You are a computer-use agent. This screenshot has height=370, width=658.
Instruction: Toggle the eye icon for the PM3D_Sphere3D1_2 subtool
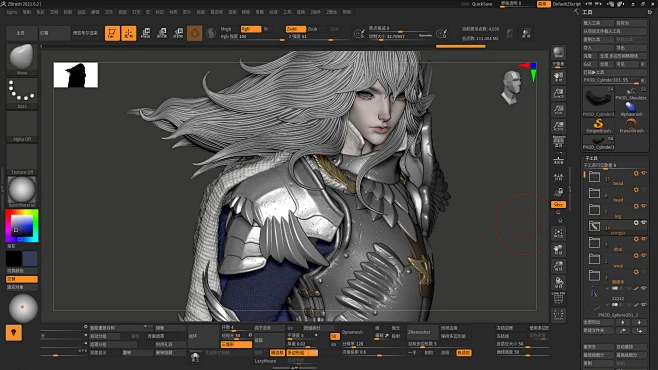[x=644, y=305]
